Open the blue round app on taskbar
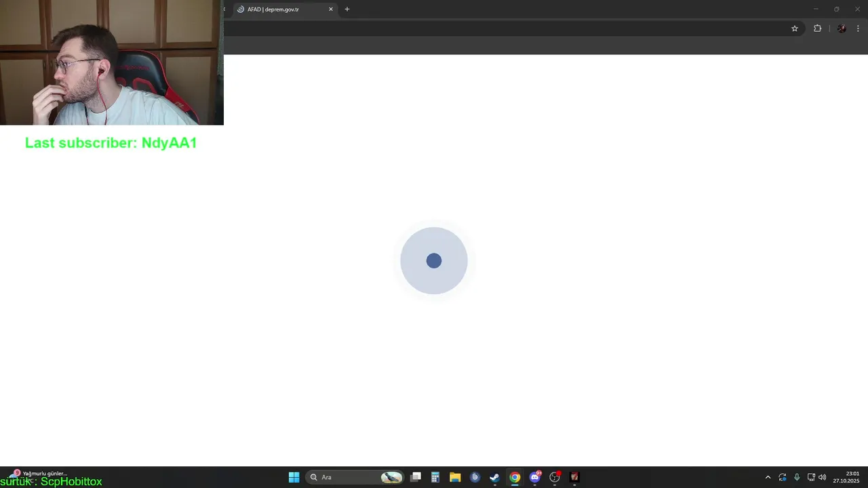Image resolution: width=868 pixels, height=488 pixels. click(475, 477)
